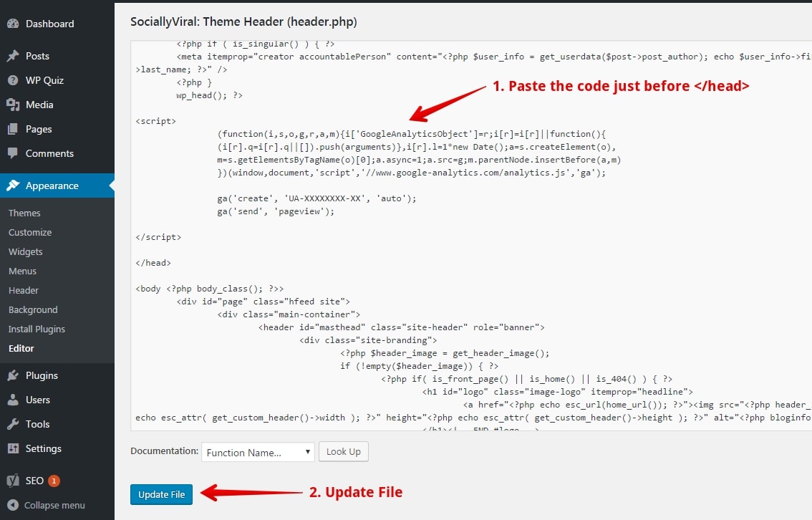812x520 pixels.
Task: Click the Posts pushpin icon
Action: tap(13, 56)
